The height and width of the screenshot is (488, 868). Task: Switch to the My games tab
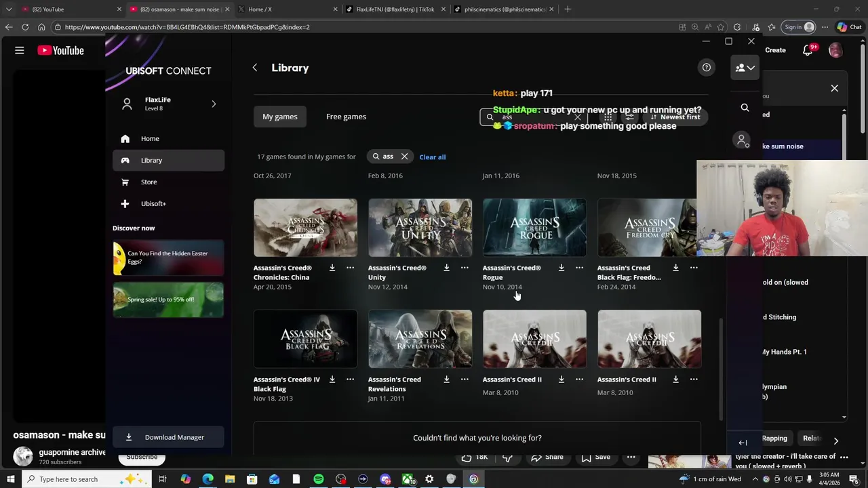(x=280, y=117)
